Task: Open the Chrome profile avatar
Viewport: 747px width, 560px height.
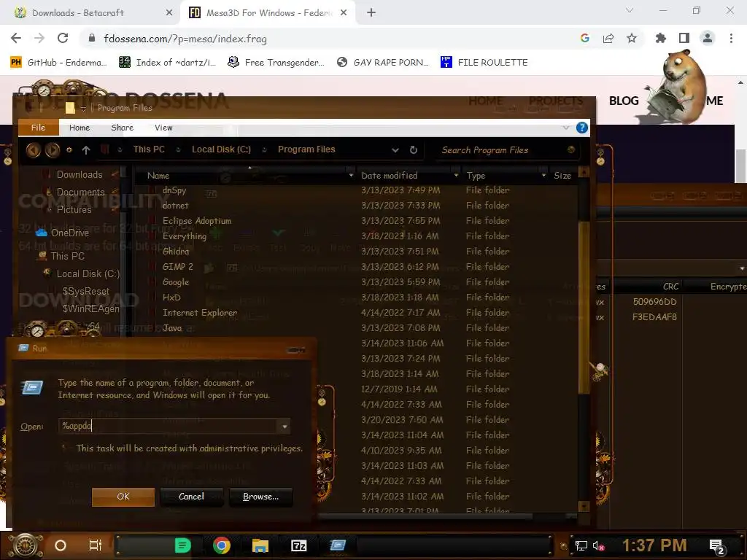Action: coord(708,39)
